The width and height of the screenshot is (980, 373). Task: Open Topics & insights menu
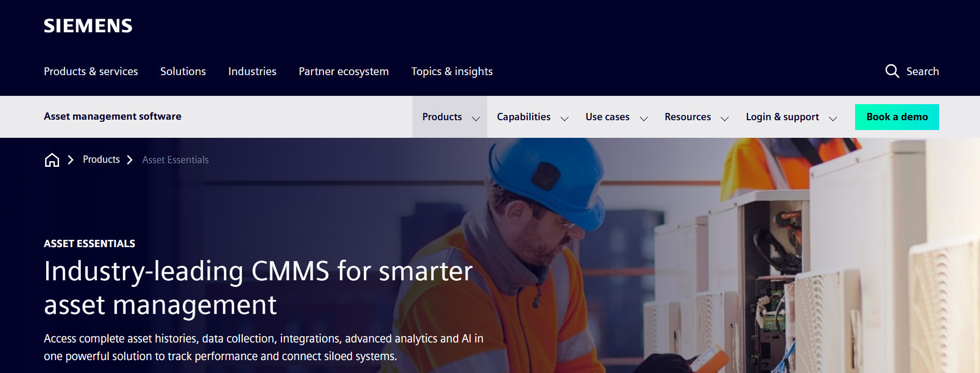tap(452, 71)
